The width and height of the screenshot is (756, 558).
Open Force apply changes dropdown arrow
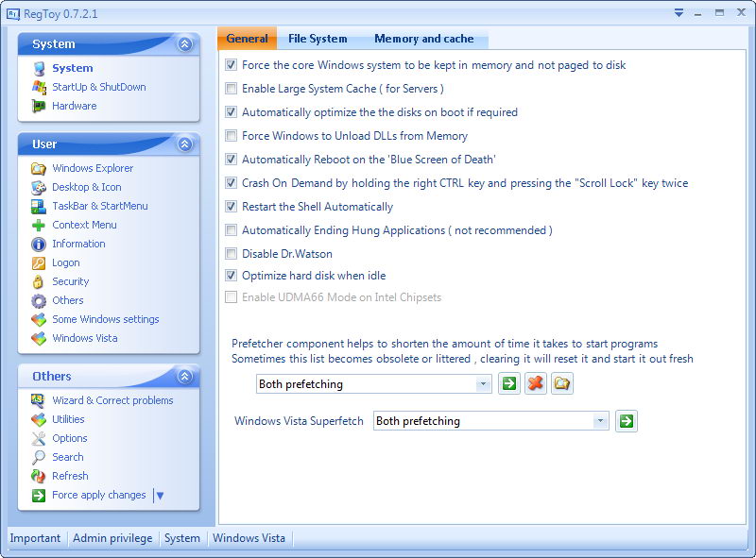[x=160, y=496]
